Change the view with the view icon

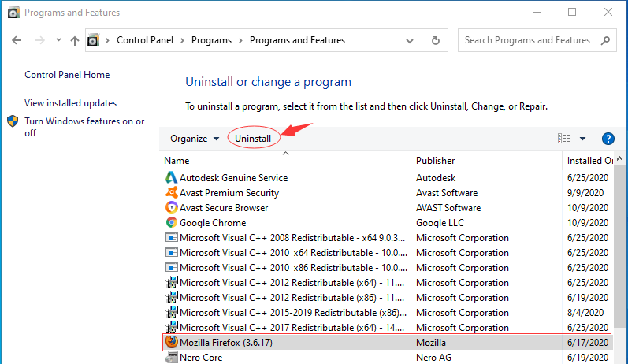pos(564,139)
